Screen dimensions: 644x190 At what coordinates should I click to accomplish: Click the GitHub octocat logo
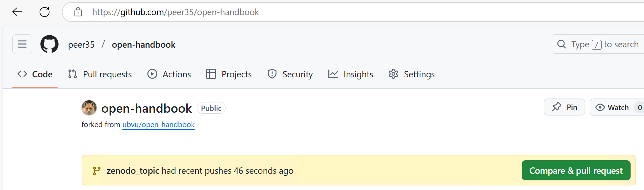pos(49,44)
